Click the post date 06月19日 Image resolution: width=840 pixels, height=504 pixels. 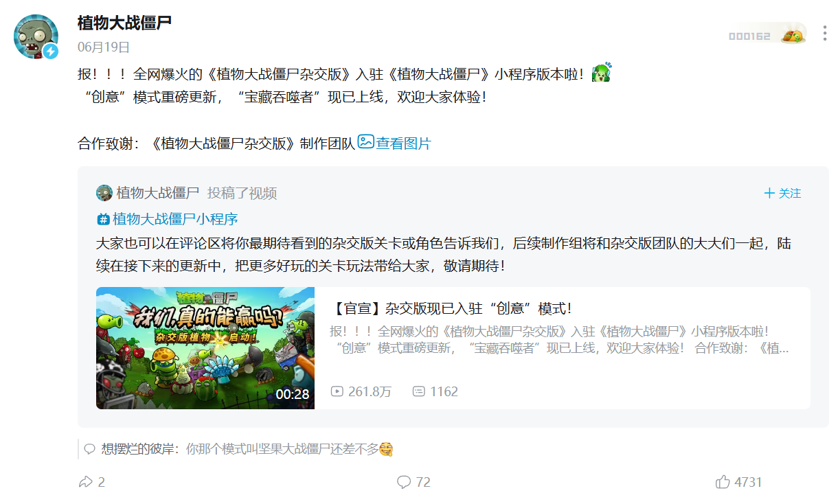[x=104, y=47]
